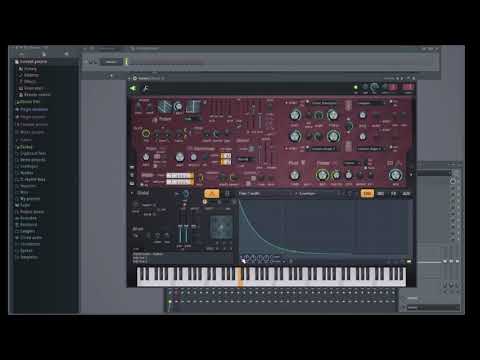This screenshot has height=360, width=480.
Task: Toggle the lower orange harmonizer box
Action: (x=226, y=162)
